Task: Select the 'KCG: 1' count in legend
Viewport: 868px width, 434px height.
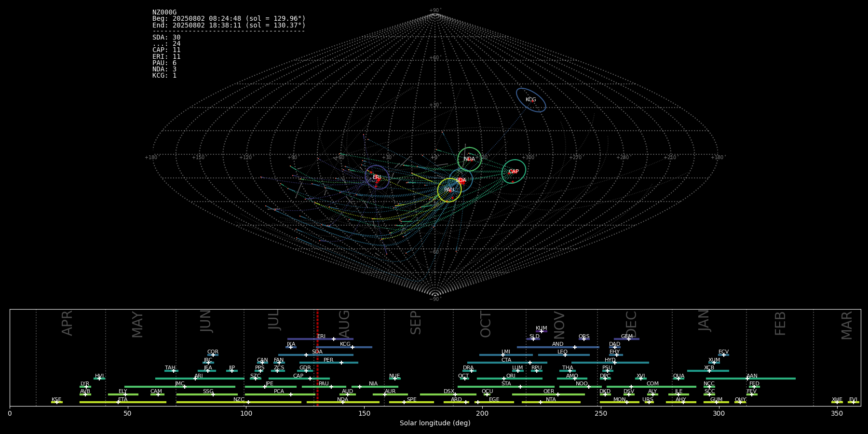Action: [164, 75]
